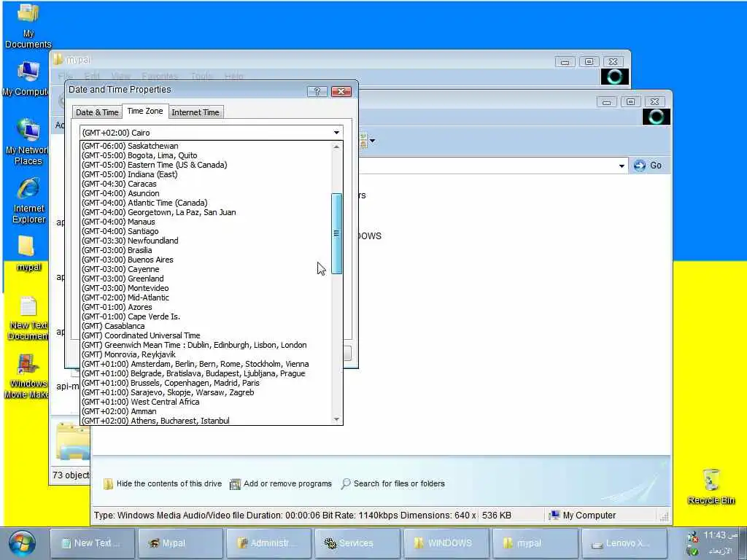This screenshot has width=747, height=560.
Task: Select Coordinated Universal Time
Action: coord(206,335)
